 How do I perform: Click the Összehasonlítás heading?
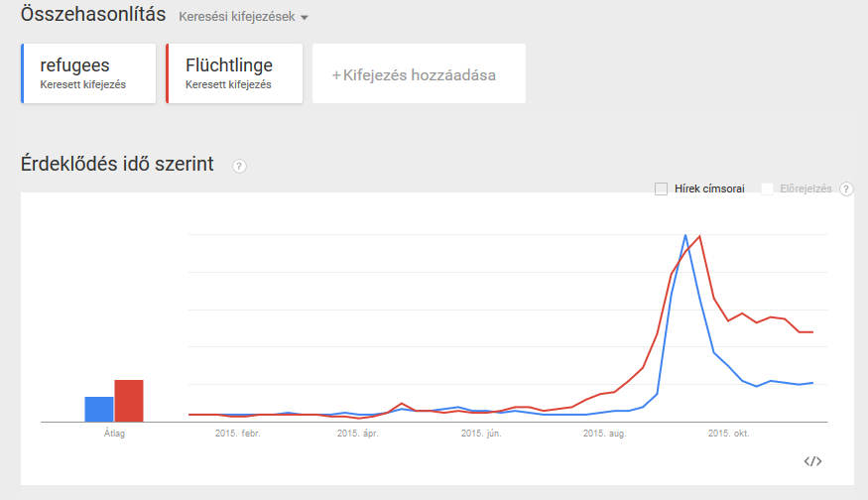[93, 14]
